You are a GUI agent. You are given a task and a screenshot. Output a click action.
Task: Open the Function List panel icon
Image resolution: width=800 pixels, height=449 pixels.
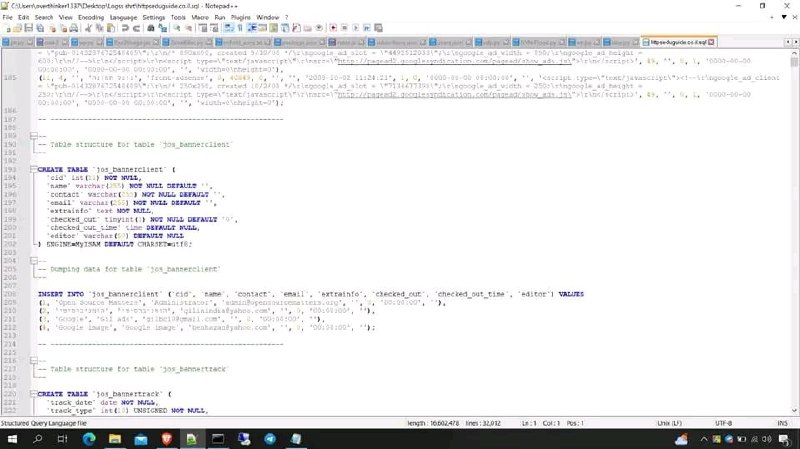click(296, 28)
